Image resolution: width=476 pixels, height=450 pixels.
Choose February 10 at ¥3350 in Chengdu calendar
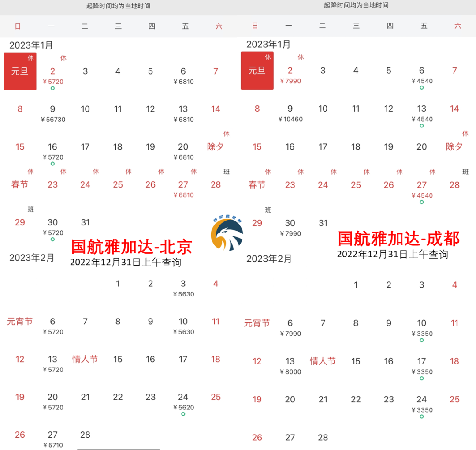coord(422,330)
